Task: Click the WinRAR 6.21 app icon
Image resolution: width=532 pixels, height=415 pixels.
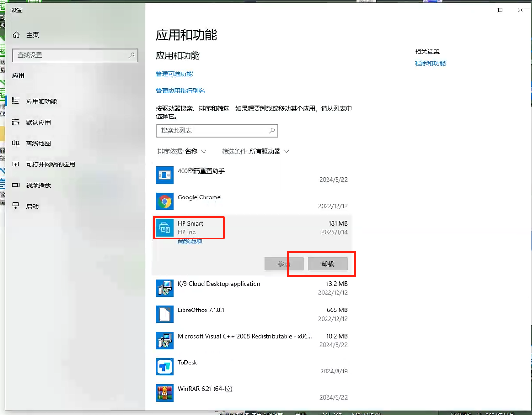Action: [x=164, y=393]
